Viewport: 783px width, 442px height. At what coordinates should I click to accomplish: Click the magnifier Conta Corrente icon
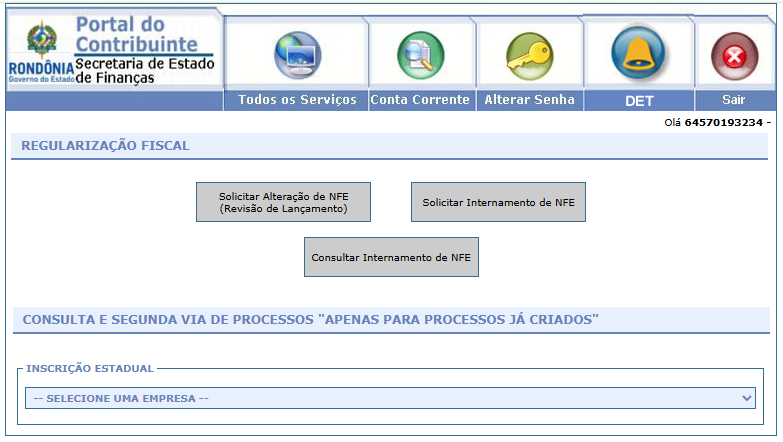pos(420,55)
